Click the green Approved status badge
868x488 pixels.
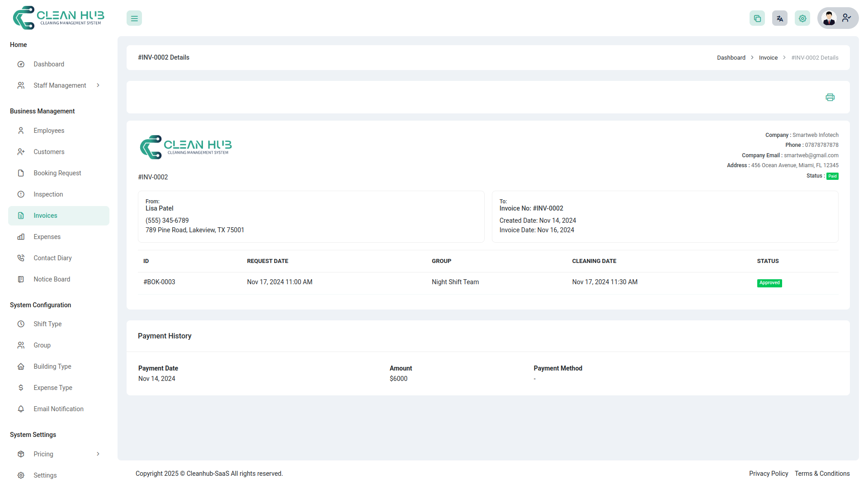tap(769, 283)
